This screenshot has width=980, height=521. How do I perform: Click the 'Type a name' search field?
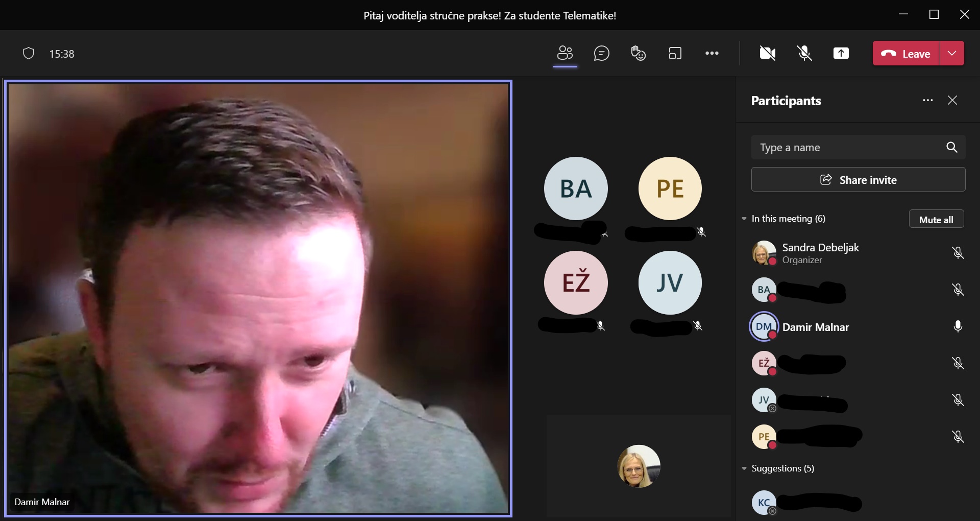(x=847, y=148)
